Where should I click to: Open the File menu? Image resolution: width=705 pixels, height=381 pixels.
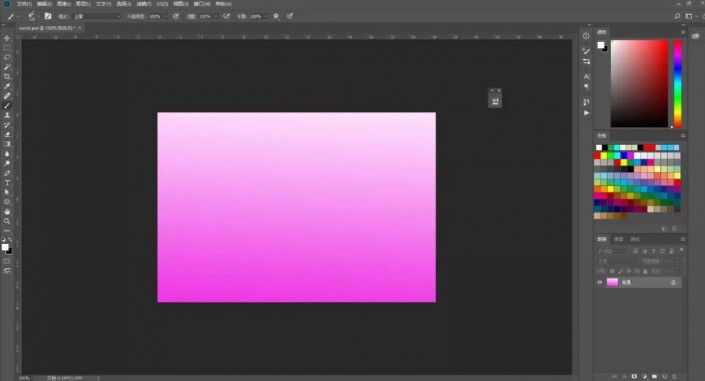pos(24,4)
